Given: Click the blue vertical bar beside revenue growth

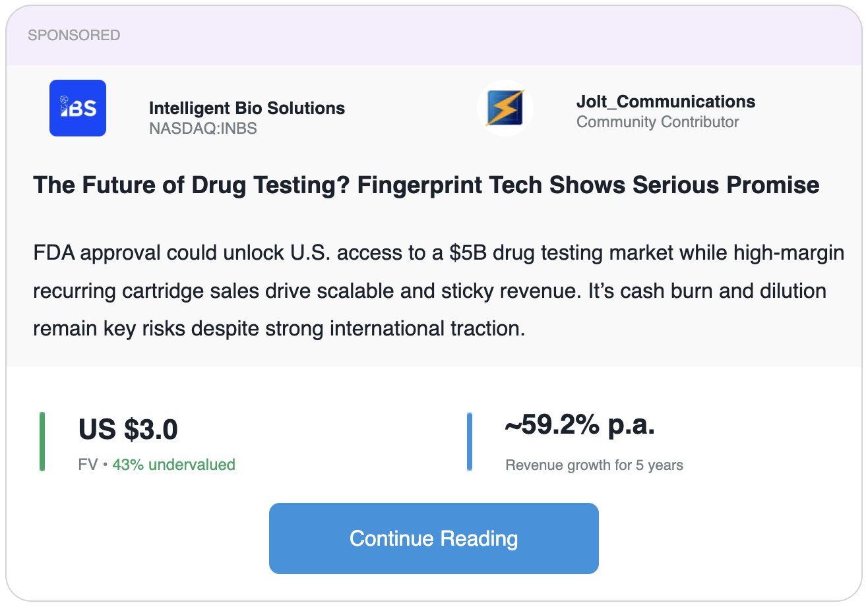Looking at the screenshot, I should coord(470,442).
